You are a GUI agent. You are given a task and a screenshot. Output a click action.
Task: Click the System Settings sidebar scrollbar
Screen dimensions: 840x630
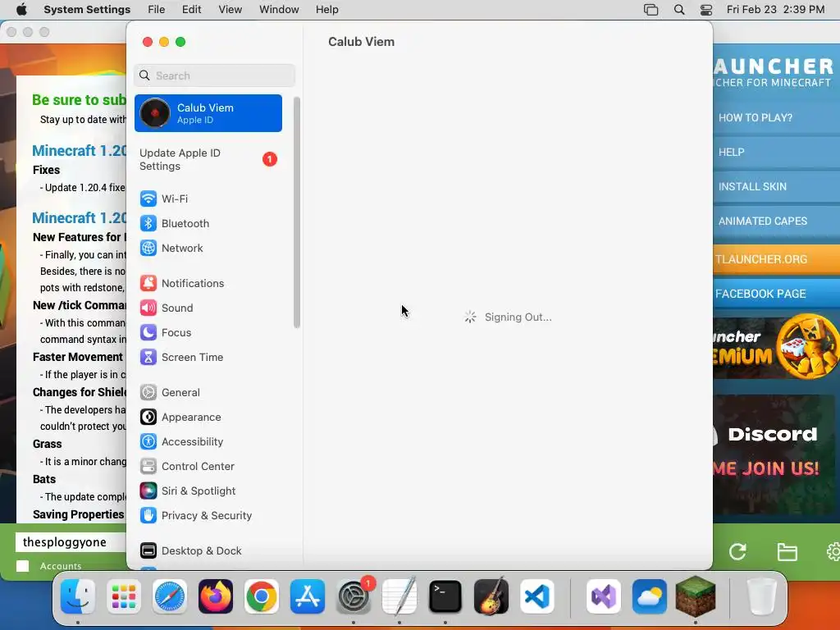click(297, 212)
